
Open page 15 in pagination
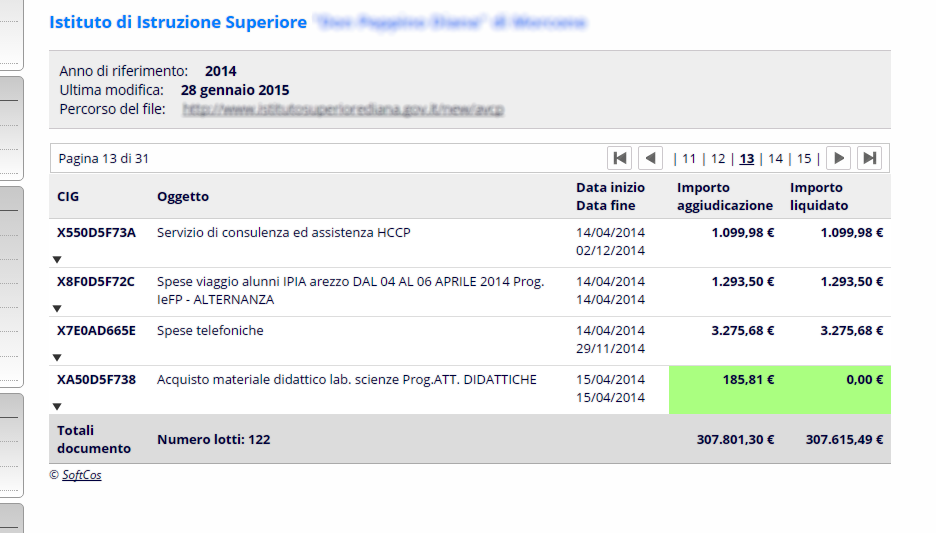(x=804, y=159)
